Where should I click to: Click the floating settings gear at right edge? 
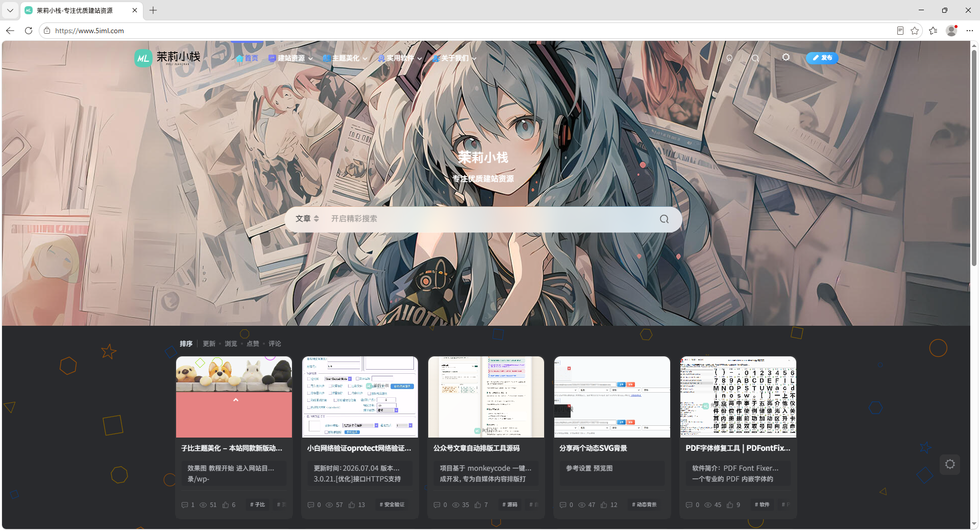(x=950, y=464)
